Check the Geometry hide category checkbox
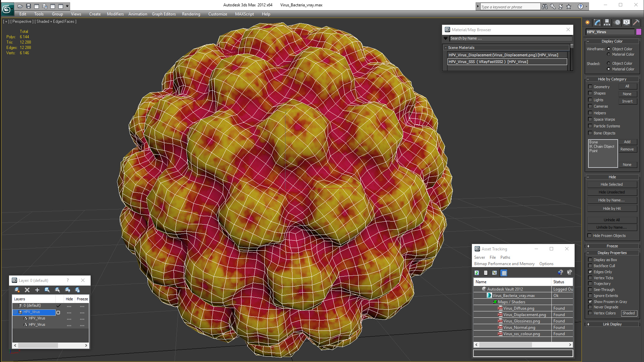 590,87
